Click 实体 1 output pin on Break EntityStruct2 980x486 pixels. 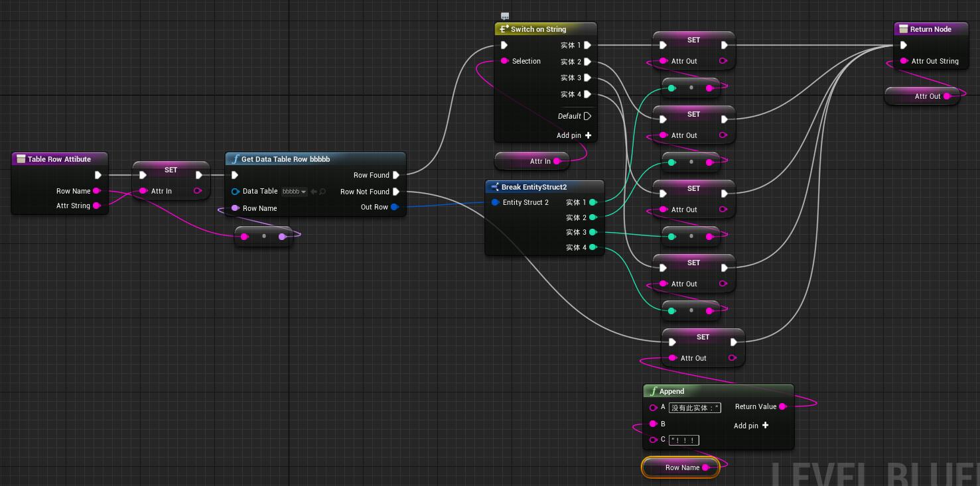point(593,202)
